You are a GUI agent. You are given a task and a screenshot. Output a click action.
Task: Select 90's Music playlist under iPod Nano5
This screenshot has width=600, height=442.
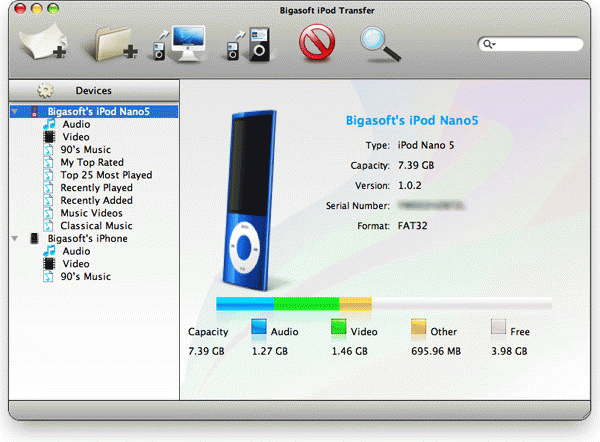coord(86,150)
